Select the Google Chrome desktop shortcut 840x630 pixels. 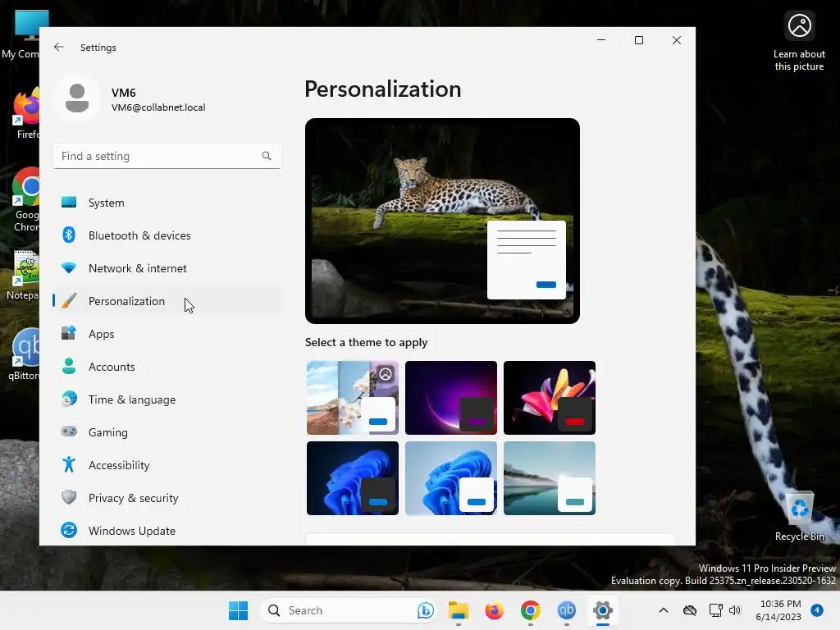click(x=25, y=199)
